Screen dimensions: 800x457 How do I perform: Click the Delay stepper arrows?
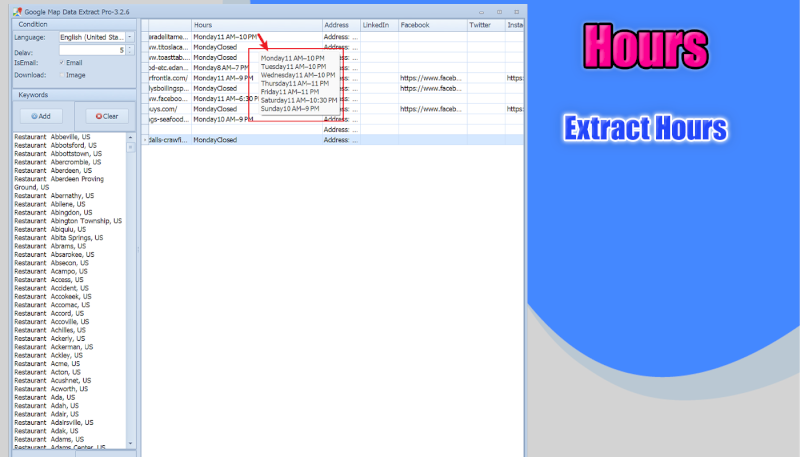(130, 49)
